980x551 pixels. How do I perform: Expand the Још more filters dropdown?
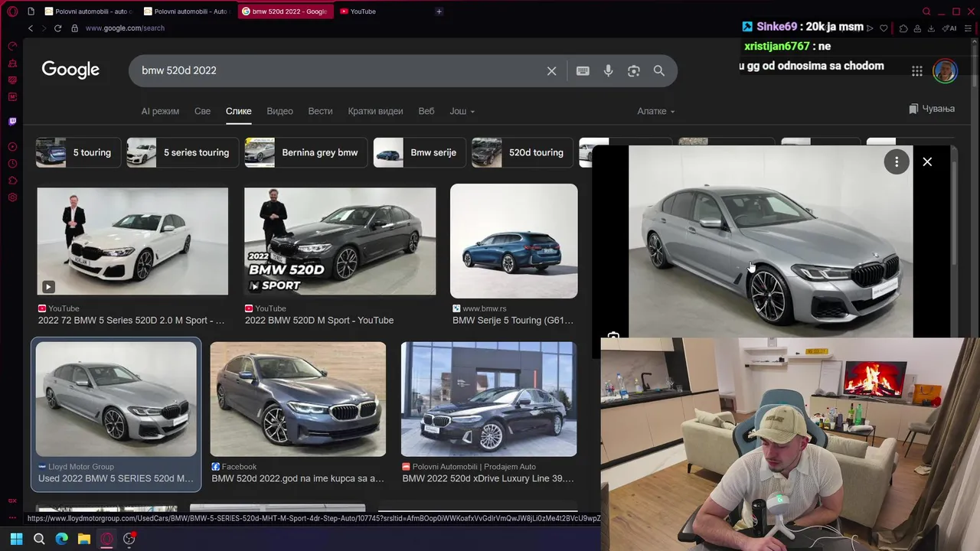462,111
